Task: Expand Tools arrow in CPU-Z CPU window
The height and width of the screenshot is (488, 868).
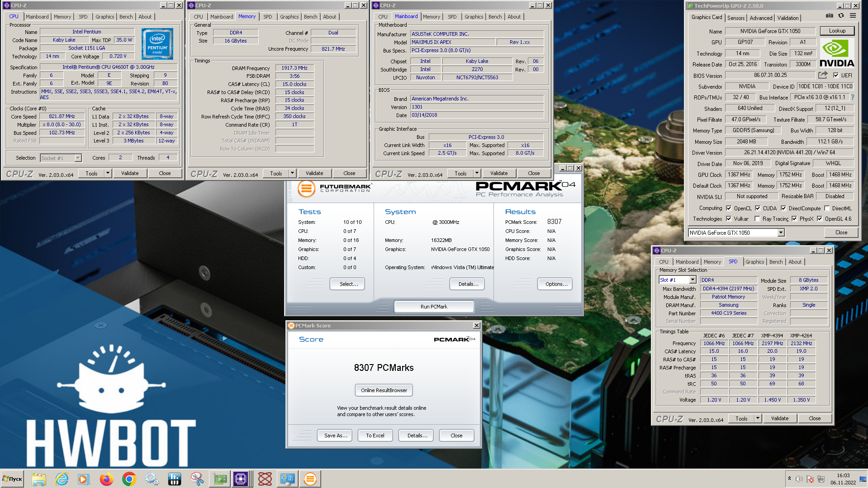Action: 108,173
